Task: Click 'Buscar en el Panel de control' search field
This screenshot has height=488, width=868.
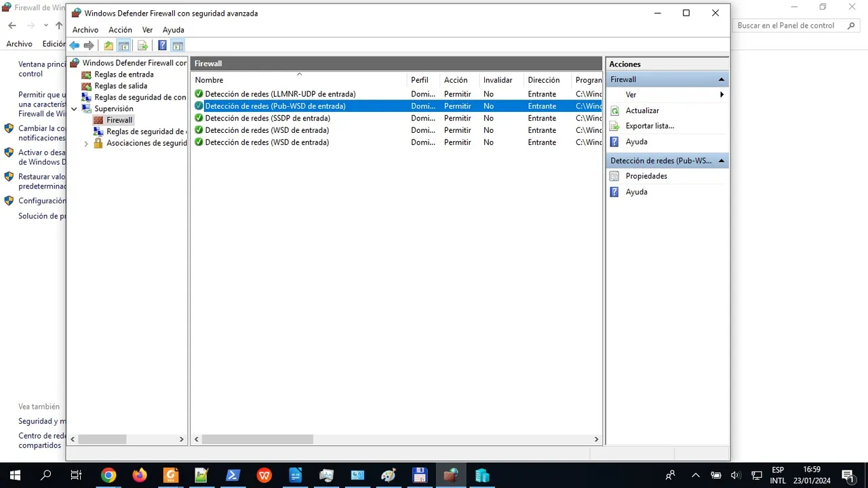Action: 790,26
